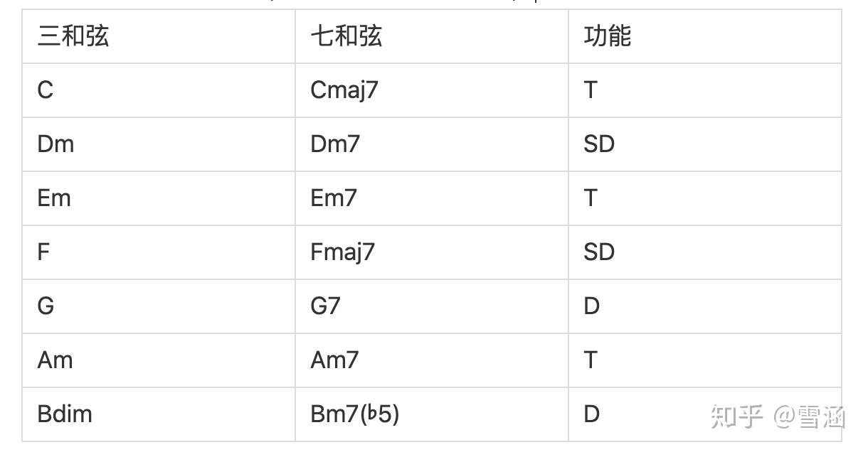868x452 pixels.
Task: Click the 三和弦 column header
Action: pos(73,36)
